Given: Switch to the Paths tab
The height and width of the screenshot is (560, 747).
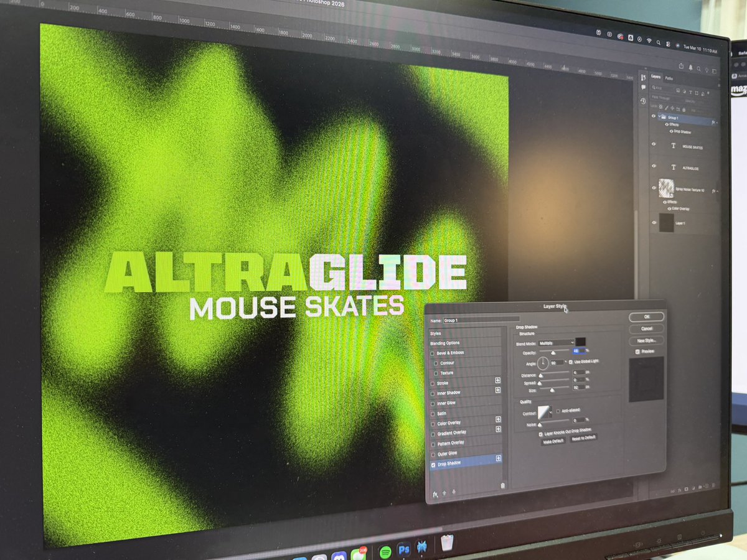Looking at the screenshot, I should click(x=669, y=78).
